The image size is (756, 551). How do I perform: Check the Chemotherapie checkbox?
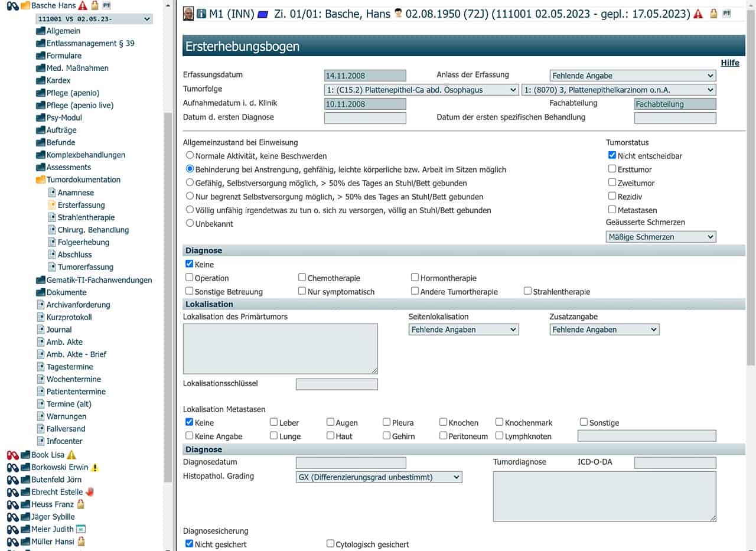[302, 278]
